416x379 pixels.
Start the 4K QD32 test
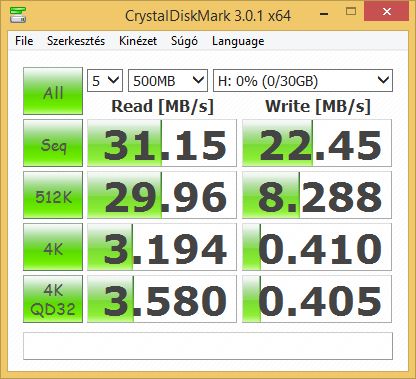53,299
